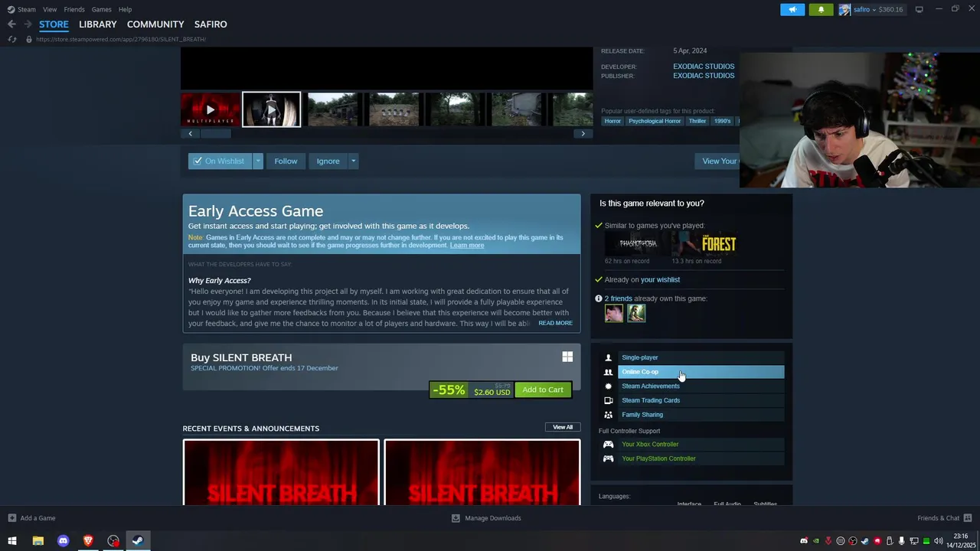Click the Family Sharing icon
The height and width of the screenshot is (551, 980).
tap(608, 415)
